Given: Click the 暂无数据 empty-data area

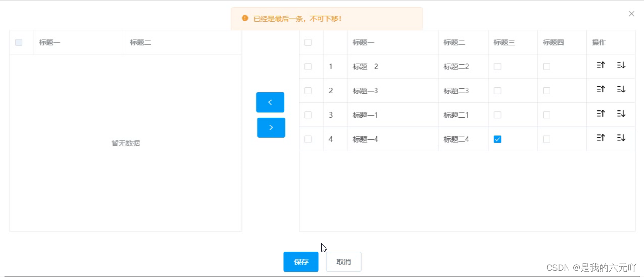Looking at the screenshot, I should 125,143.
